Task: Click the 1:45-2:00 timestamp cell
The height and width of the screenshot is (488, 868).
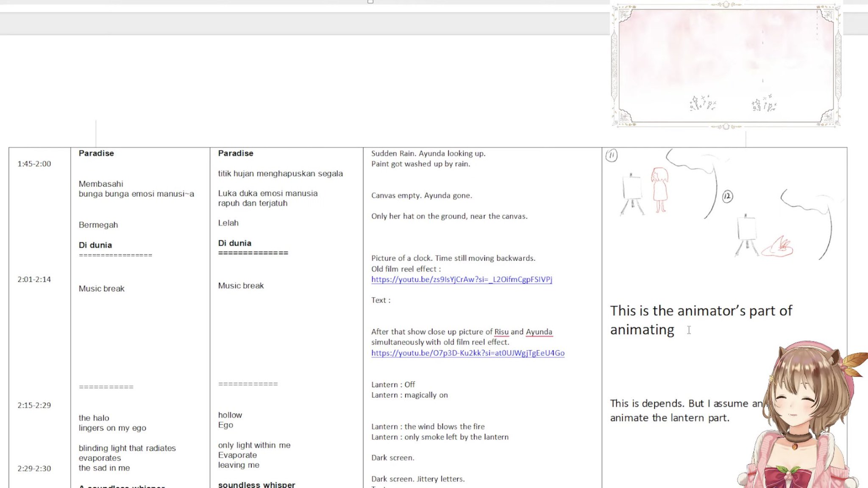Action: click(x=34, y=164)
